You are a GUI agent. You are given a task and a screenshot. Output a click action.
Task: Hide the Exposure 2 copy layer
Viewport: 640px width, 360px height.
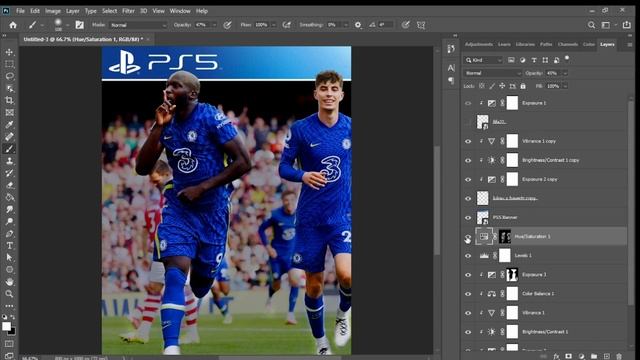468,180
